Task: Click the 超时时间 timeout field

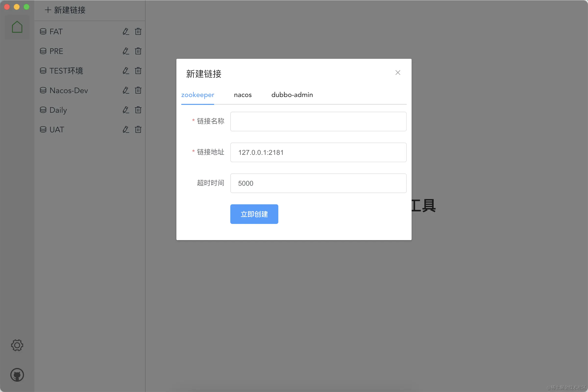Action: tap(318, 183)
